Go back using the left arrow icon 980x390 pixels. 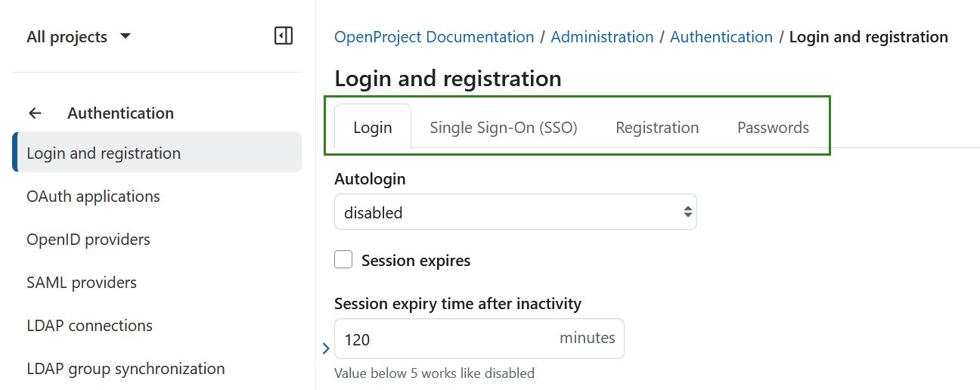[x=35, y=113]
